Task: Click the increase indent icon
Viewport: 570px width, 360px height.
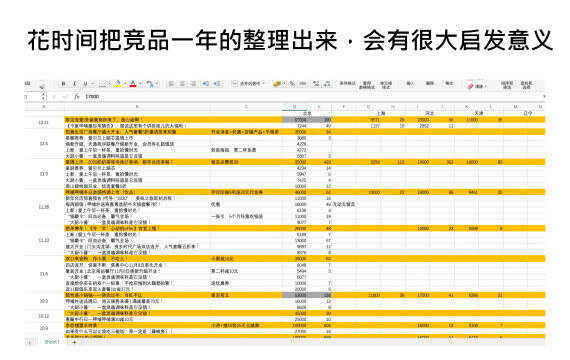Action: point(217,84)
